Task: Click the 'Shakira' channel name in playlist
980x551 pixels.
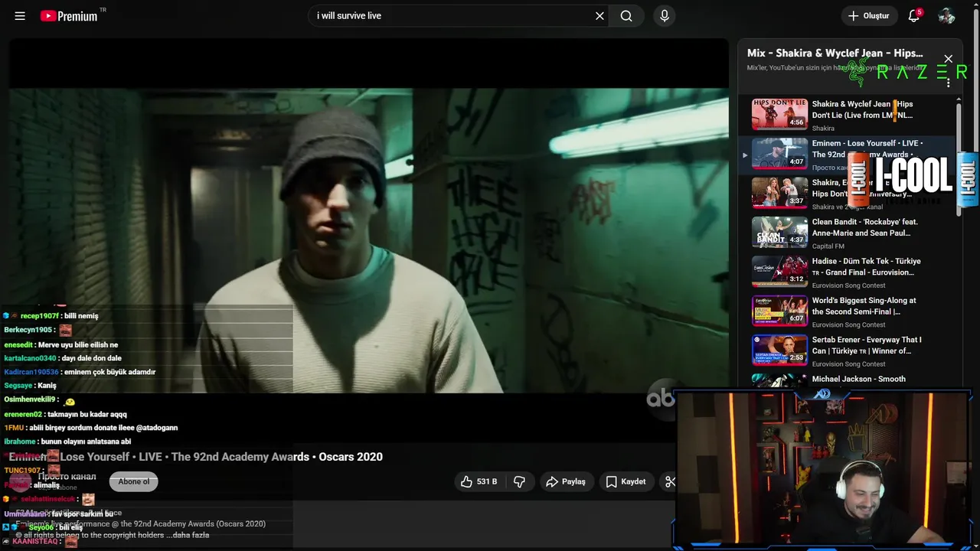Action: 823,129
